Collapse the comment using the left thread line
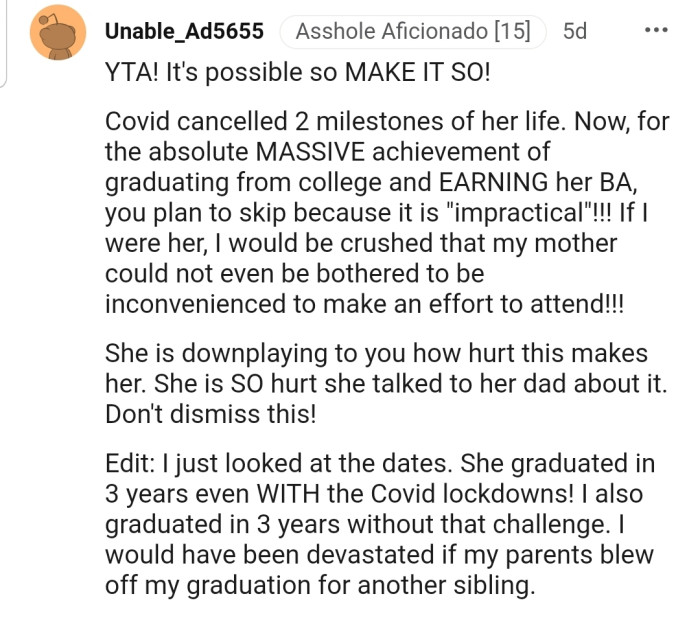 coord(3,45)
